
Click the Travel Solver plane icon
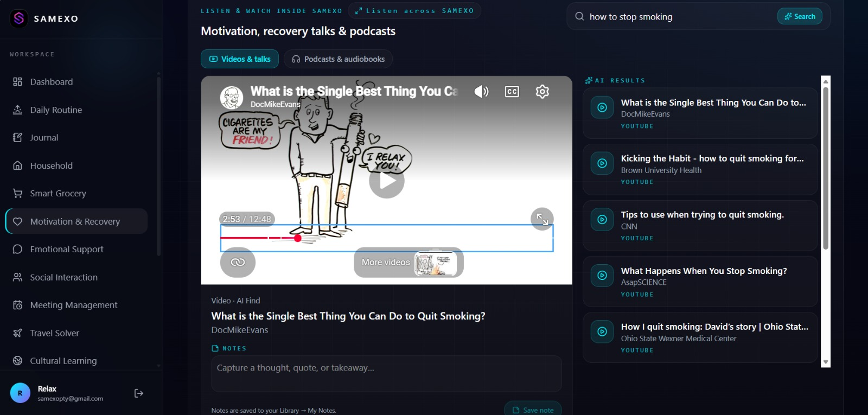pos(17,333)
